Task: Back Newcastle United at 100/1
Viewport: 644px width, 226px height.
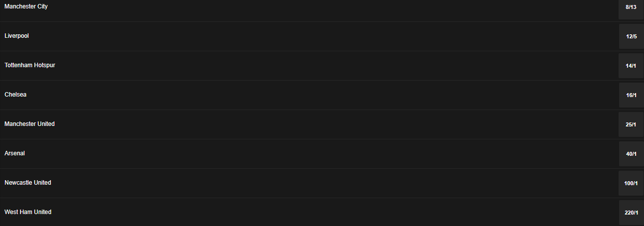Action: pos(631,183)
